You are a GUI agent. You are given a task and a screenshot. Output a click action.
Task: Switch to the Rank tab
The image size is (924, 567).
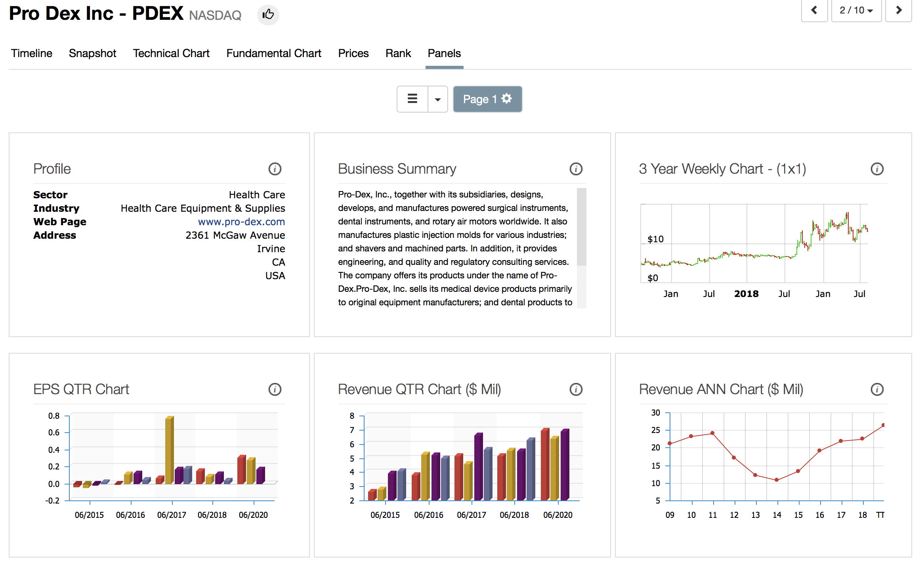[398, 53]
